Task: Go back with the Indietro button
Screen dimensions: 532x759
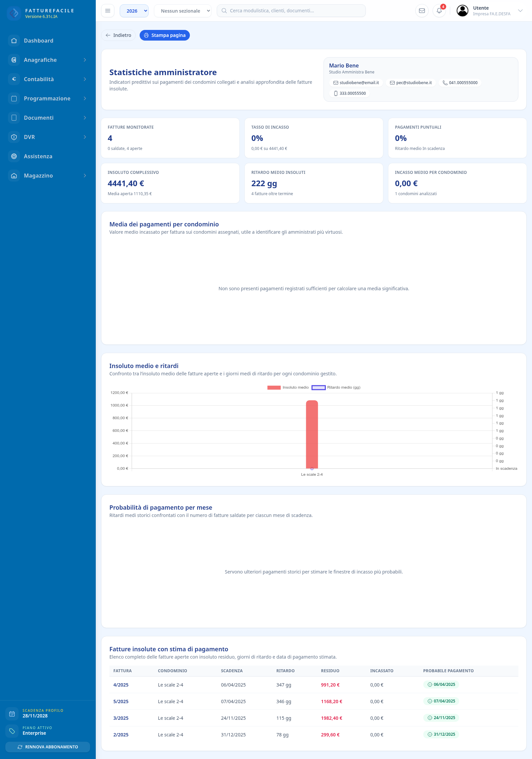Action: click(x=118, y=35)
